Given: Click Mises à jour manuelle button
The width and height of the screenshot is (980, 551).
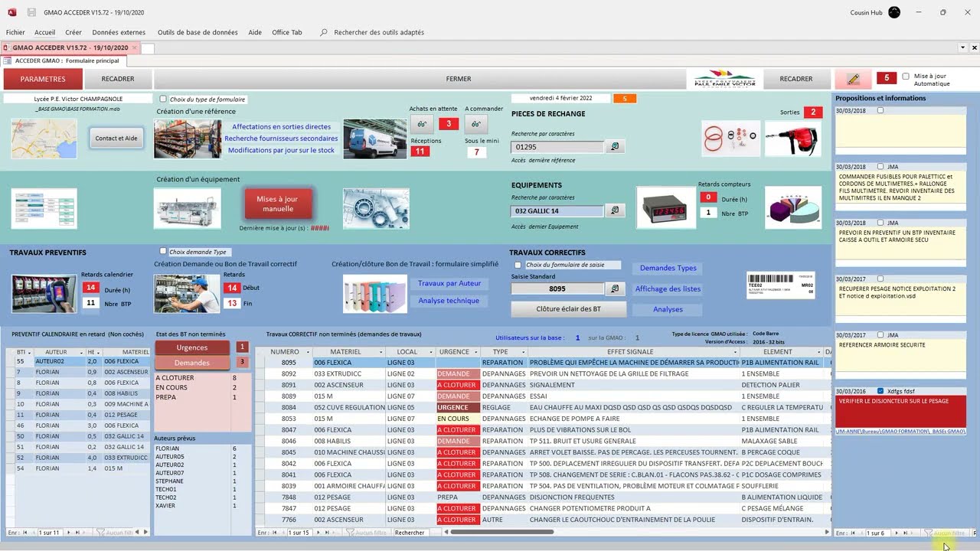Looking at the screenshot, I should pyautogui.click(x=278, y=204).
